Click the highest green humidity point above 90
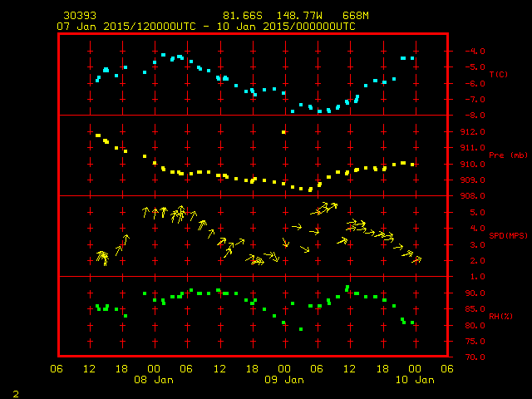The width and height of the screenshot is (532, 399). (347, 288)
